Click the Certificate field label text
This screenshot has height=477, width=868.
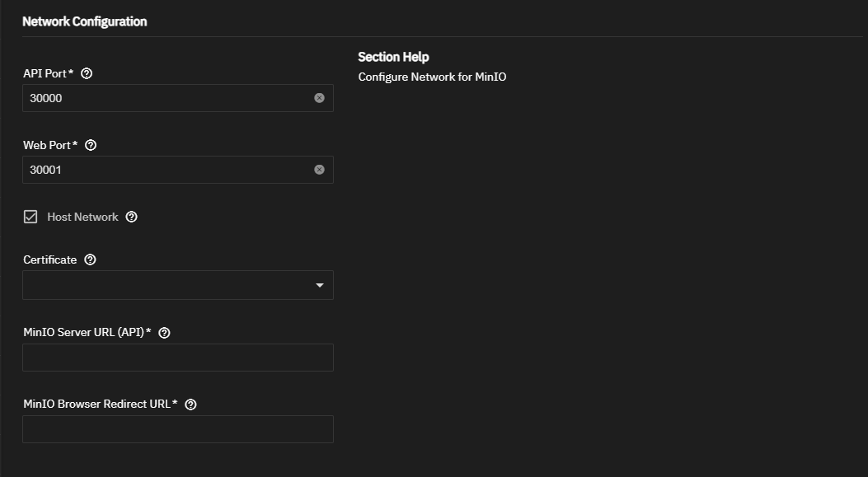(x=50, y=260)
